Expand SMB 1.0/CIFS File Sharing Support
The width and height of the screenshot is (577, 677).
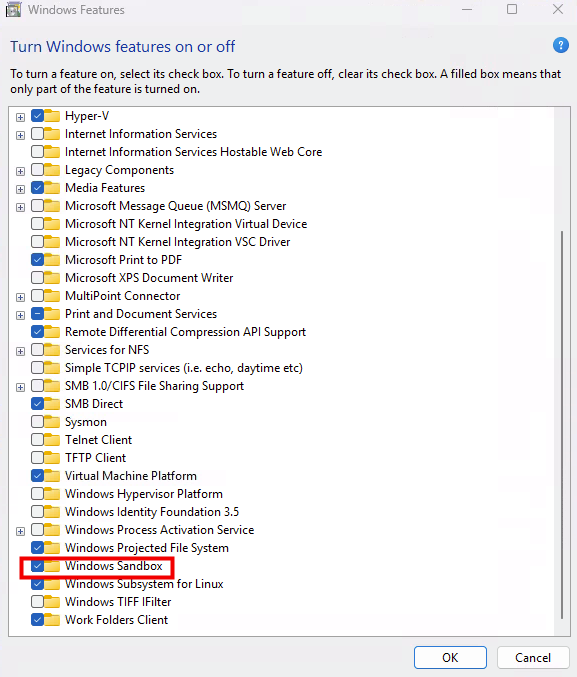pos(20,387)
